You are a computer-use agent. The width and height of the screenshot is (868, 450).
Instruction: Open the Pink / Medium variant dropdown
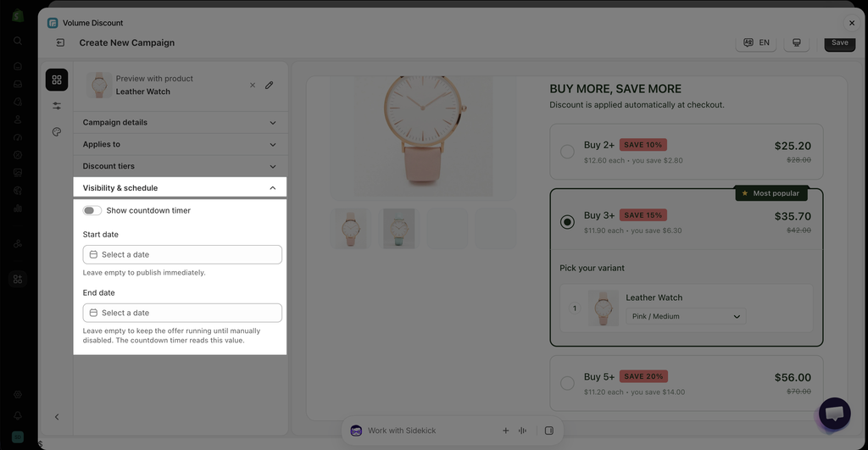686,316
